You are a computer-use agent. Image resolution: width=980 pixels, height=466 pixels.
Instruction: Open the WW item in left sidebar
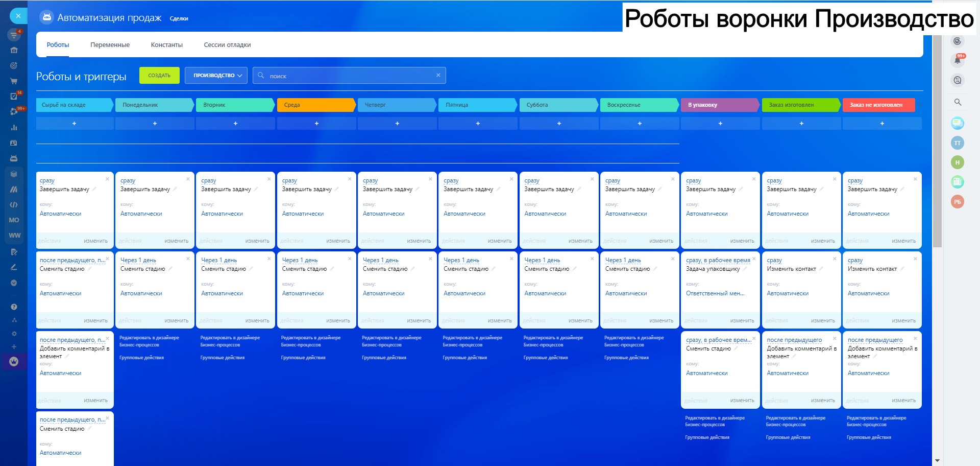(x=14, y=236)
